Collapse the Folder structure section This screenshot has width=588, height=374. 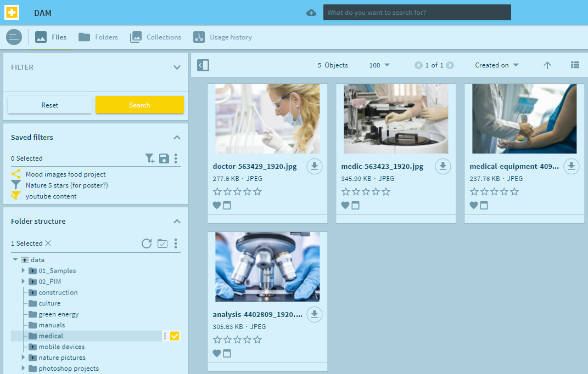coord(177,222)
